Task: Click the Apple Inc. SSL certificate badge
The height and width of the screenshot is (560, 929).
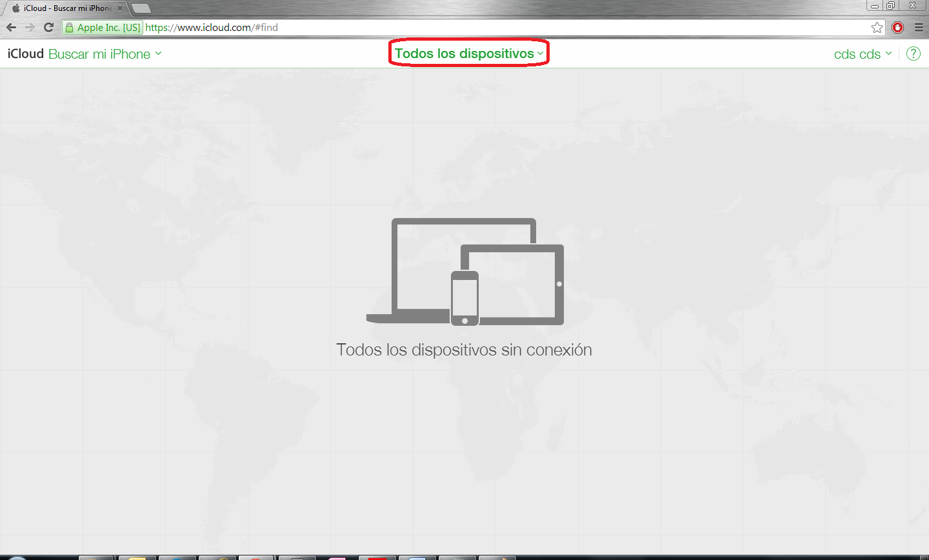Action: (x=103, y=27)
